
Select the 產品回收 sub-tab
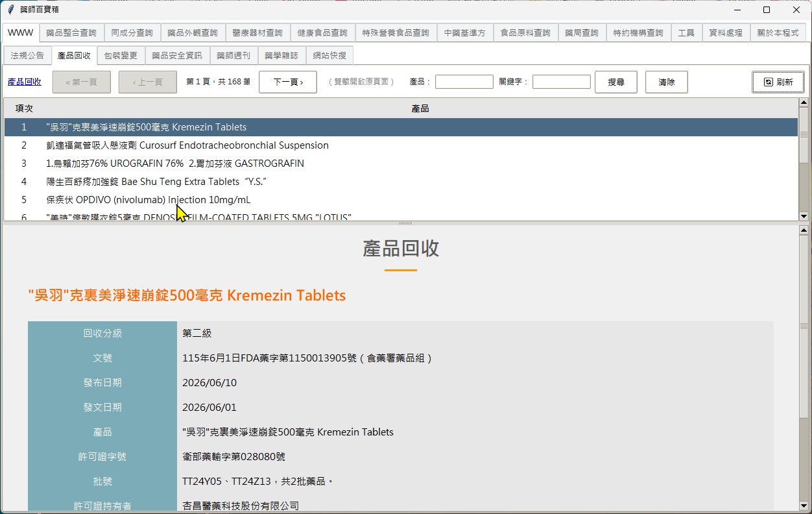pos(74,55)
